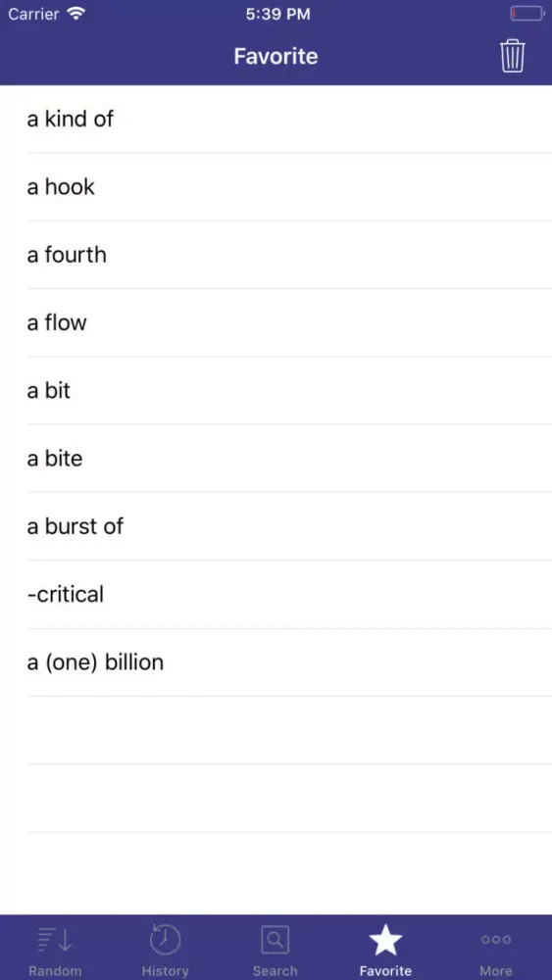
Task: Open the More dots icon
Action: click(x=496, y=940)
